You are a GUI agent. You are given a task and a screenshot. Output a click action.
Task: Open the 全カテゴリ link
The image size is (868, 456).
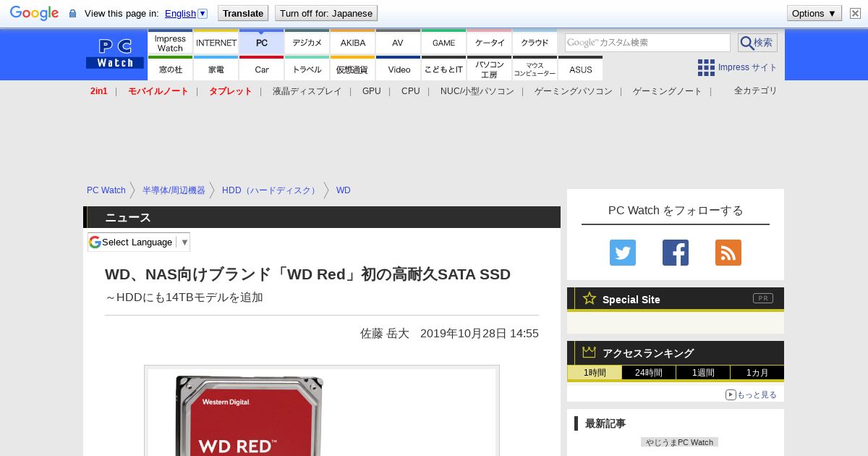[x=756, y=90]
